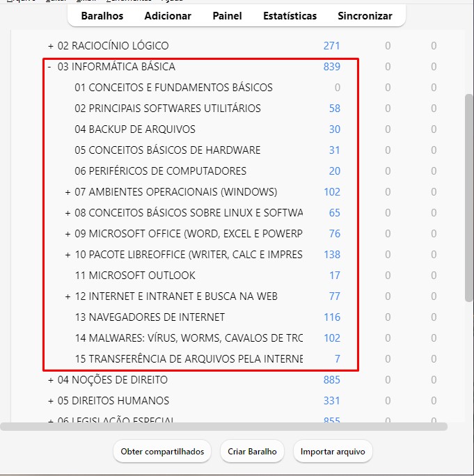Open the Baralhos tab
474x476 pixels.
[102, 15]
